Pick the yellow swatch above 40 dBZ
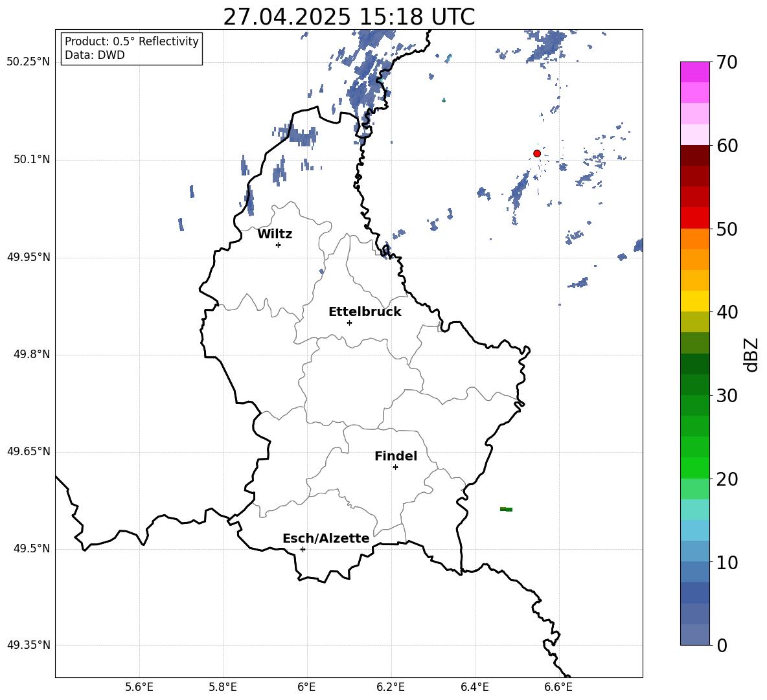Image resolution: width=767 pixels, height=700 pixels. (694, 301)
